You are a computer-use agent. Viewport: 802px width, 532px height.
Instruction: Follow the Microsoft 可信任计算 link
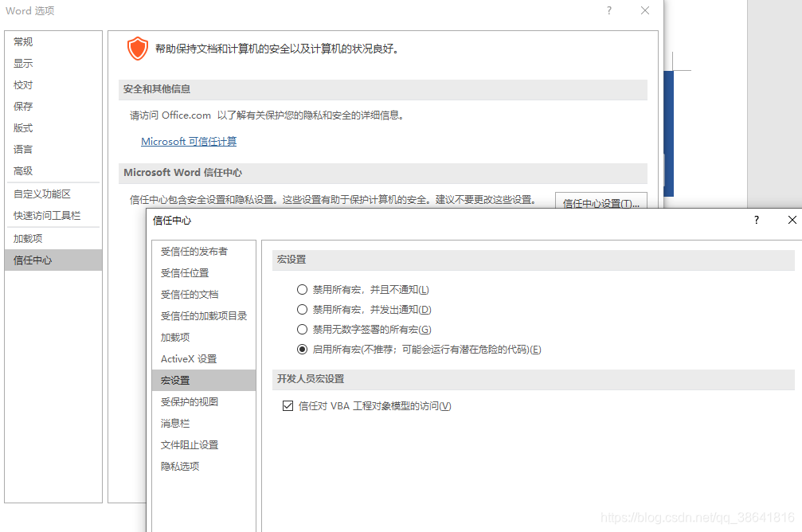tap(189, 142)
